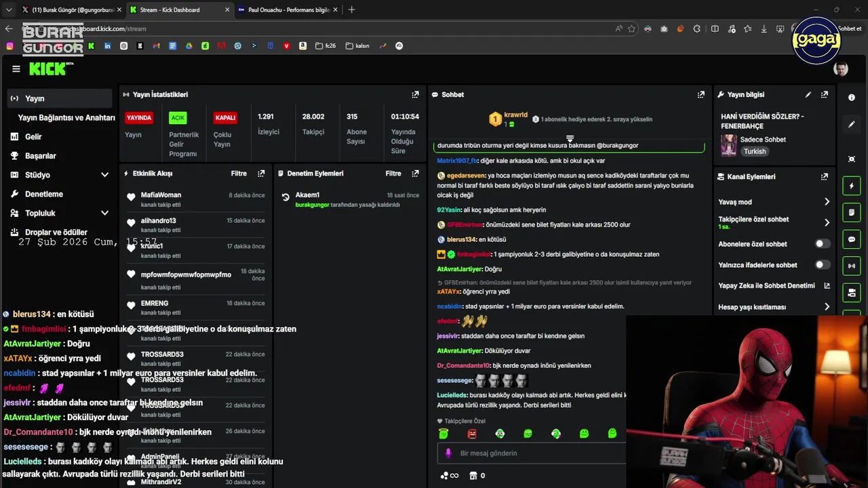Toggle the lightning bolt widget in the right rail
The height and width of the screenshot is (488, 868).
[852, 186]
